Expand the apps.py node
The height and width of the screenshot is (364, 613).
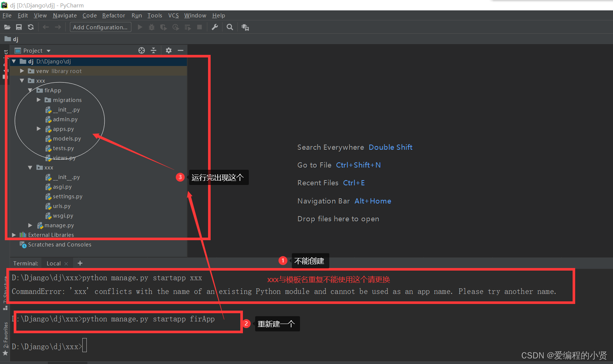point(39,129)
